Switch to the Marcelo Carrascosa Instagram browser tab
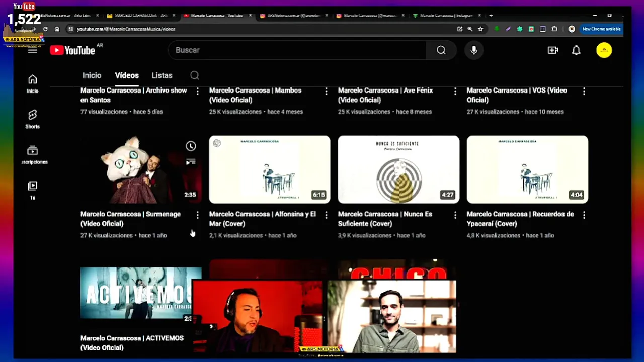The image size is (644, 362). click(x=448, y=16)
